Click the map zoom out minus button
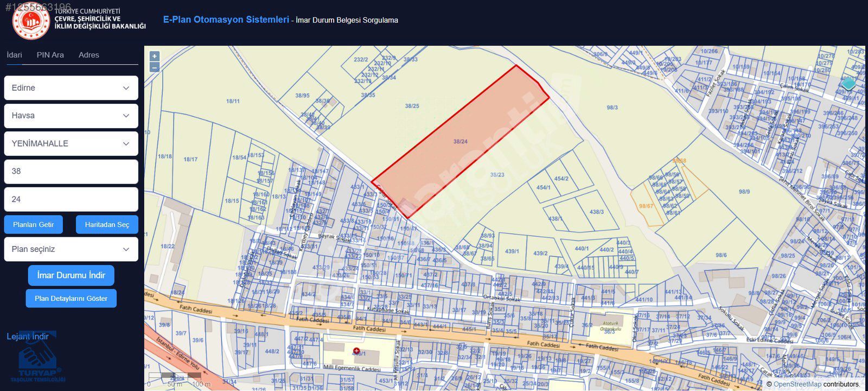 [x=155, y=67]
